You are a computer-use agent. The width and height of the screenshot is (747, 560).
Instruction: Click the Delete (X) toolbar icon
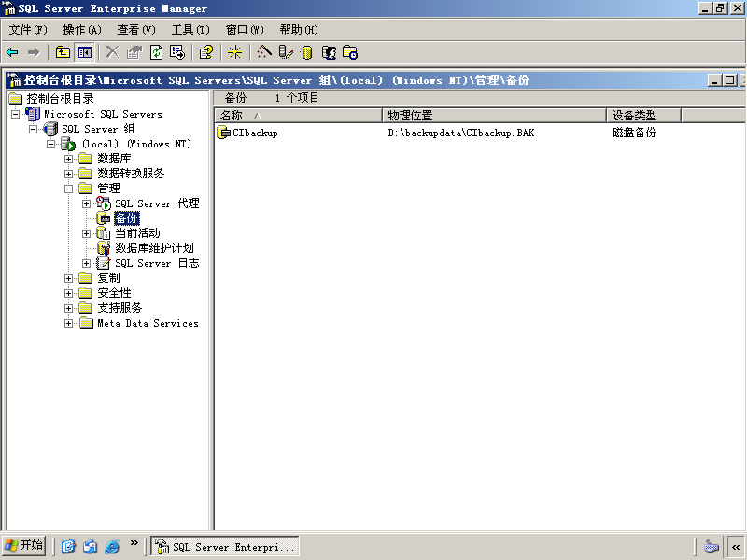tap(112, 52)
